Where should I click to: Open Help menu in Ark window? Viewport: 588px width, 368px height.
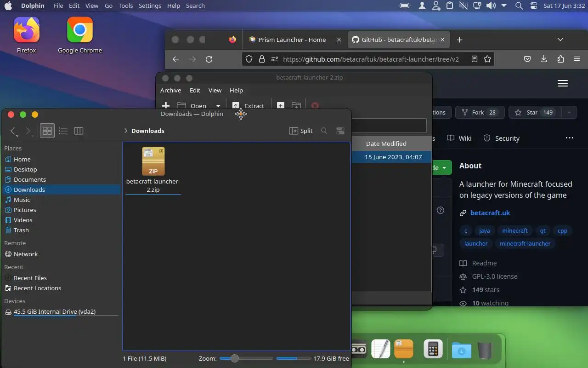tap(236, 90)
